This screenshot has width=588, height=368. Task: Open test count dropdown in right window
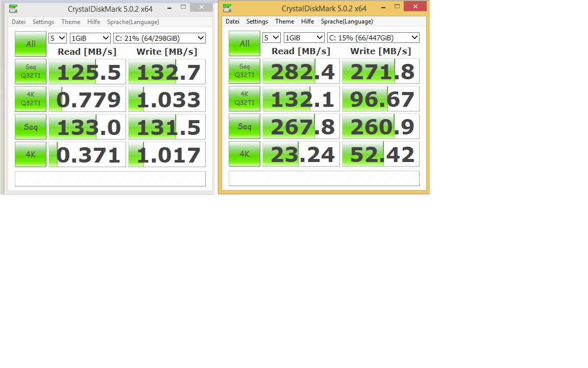click(272, 38)
